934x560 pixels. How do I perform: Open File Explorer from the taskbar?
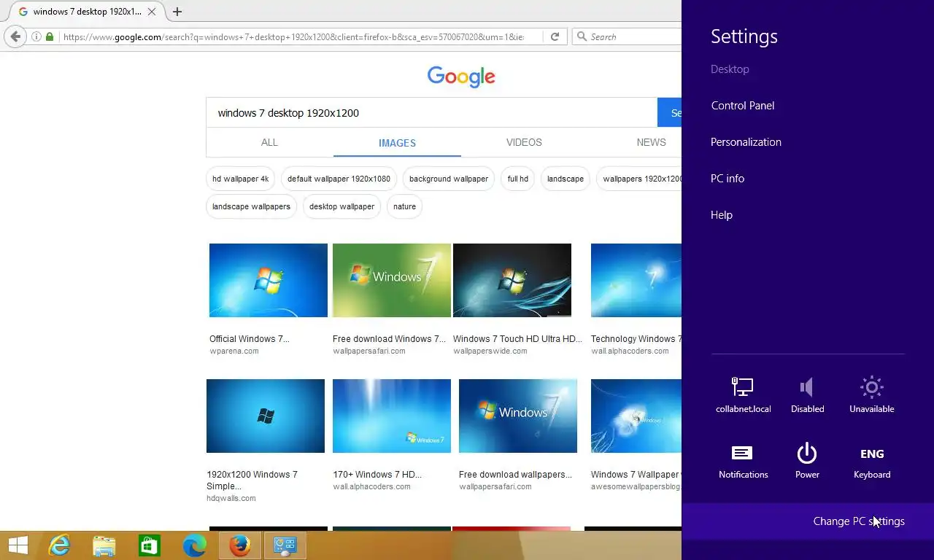tap(104, 545)
